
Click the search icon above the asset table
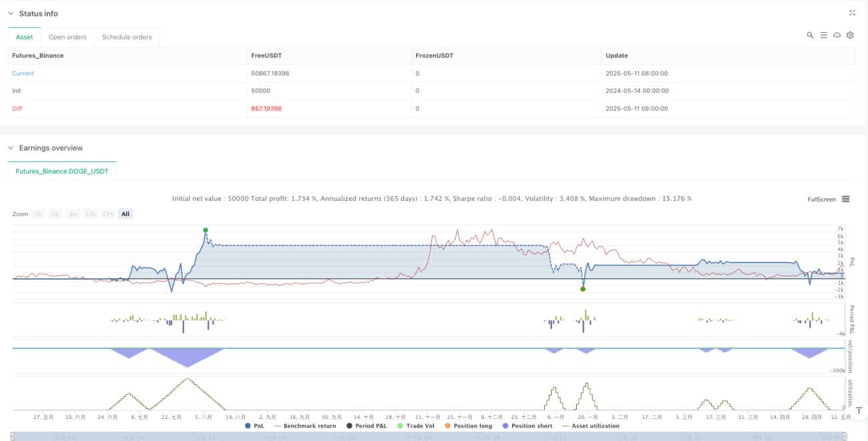click(x=810, y=35)
